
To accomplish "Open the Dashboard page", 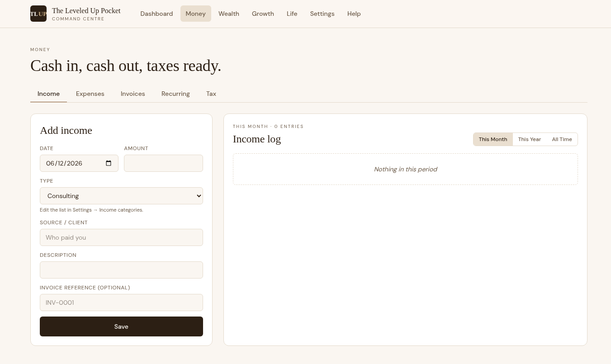I will (x=156, y=14).
